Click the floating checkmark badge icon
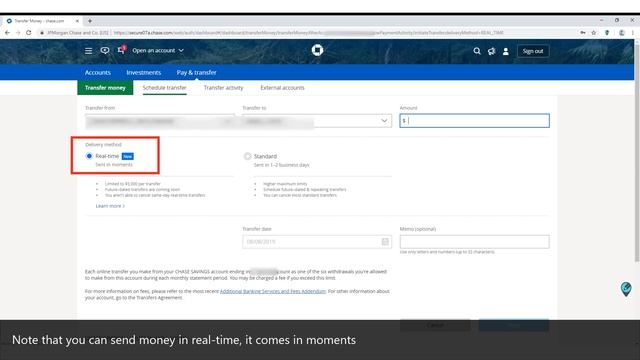Screen dimensions: 640x360 (x=626, y=289)
